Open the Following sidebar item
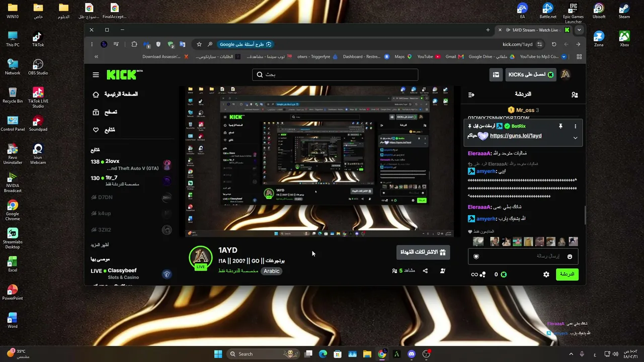 click(x=104, y=130)
